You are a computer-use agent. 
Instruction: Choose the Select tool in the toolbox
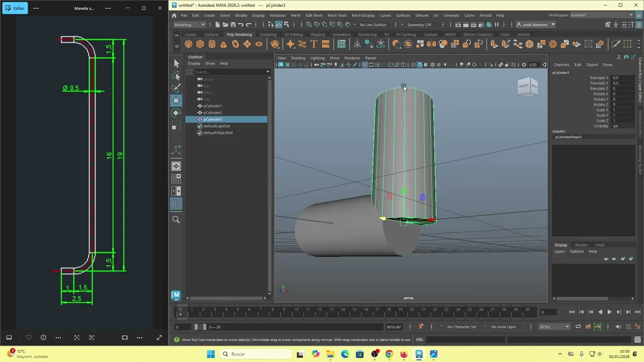click(176, 63)
